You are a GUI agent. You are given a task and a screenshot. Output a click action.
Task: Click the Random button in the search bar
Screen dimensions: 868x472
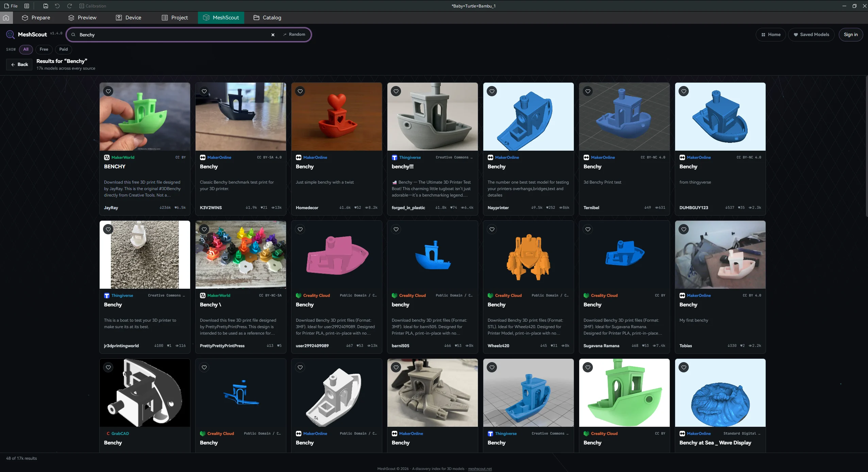294,34
